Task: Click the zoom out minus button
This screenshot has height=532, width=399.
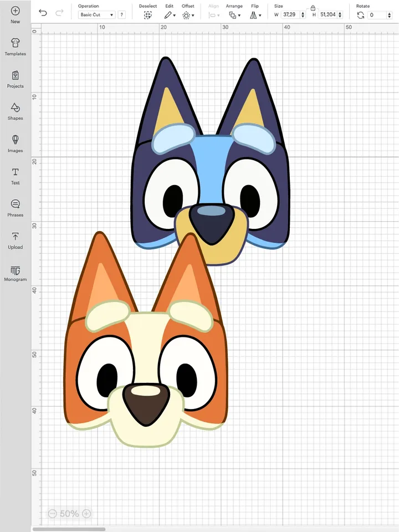Action: click(x=52, y=514)
